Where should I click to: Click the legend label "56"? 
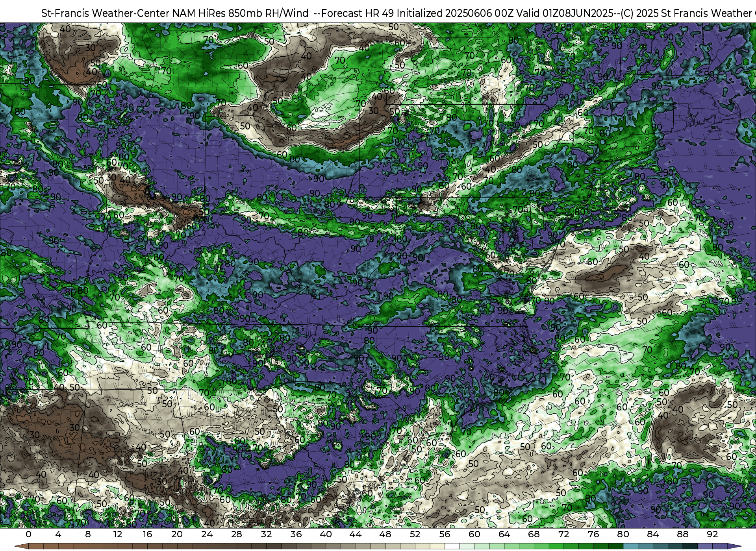pyautogui.click(x=445, y=534)
